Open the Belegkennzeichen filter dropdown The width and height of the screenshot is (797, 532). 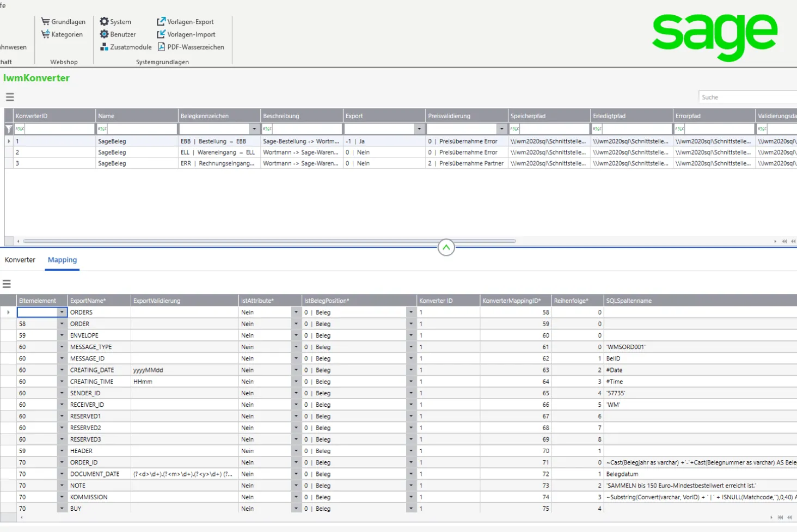[254, 129]
